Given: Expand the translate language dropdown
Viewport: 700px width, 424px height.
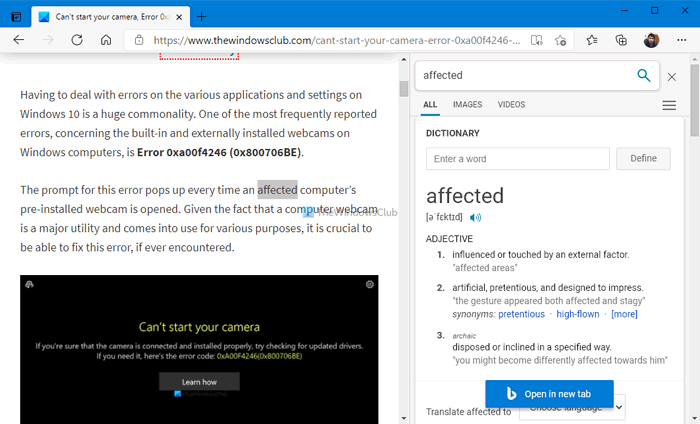Looking at the screenshot, I should click(572, 407).
